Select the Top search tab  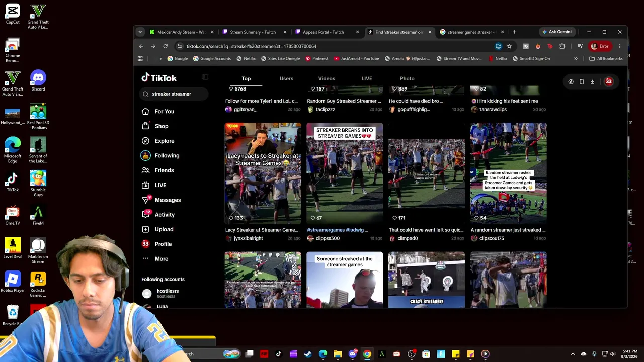(x=246, y=79)
